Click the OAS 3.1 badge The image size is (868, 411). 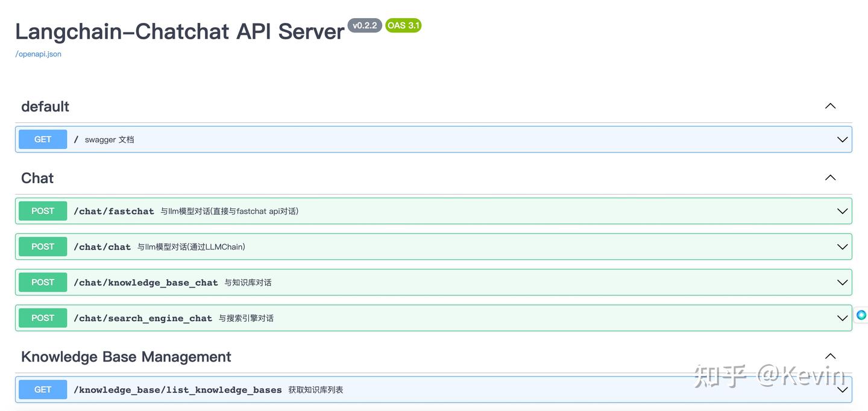tap(403, 25)
